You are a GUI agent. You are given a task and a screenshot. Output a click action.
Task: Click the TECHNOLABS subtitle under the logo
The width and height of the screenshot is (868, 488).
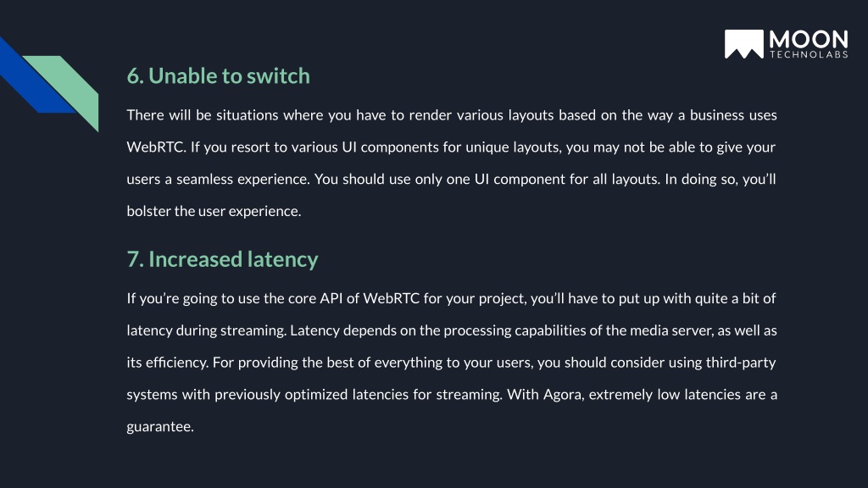(x=809, y=54)
